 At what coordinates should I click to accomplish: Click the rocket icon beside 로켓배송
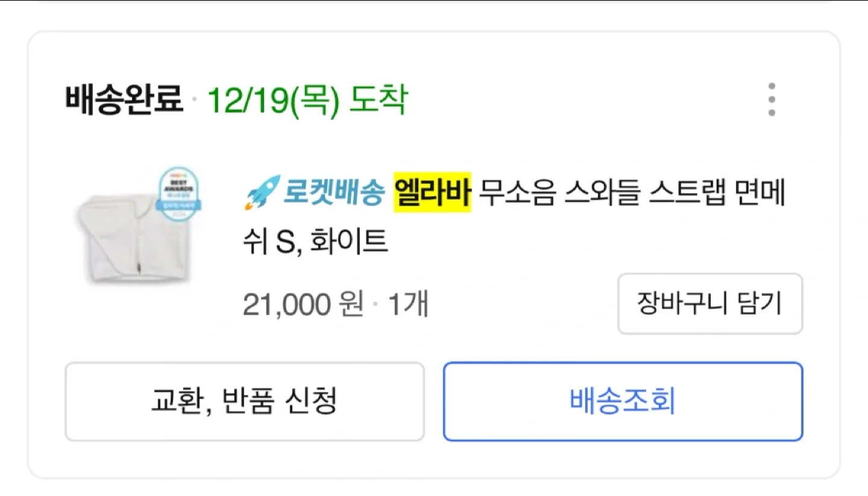[x=262, y=193]
